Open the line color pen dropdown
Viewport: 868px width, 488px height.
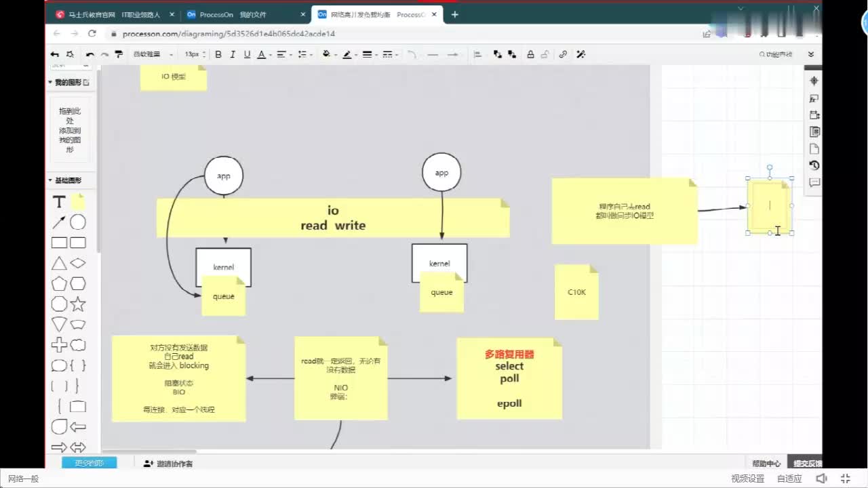349,54
